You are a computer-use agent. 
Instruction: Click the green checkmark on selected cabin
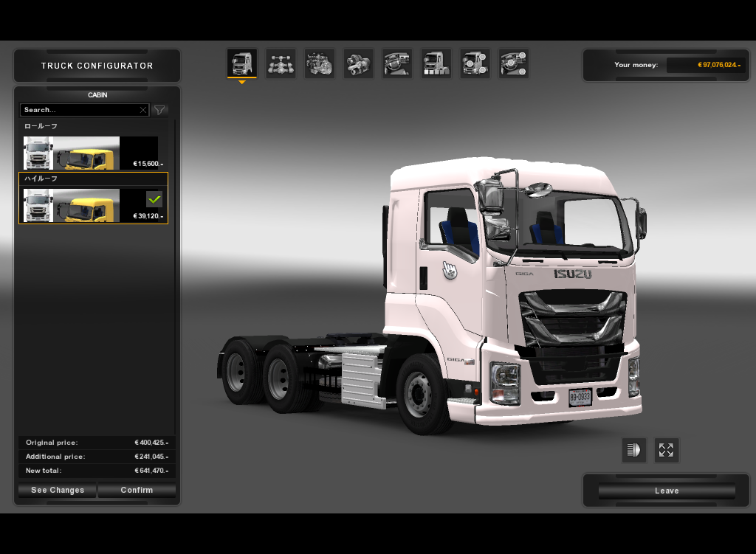(154, 199)
